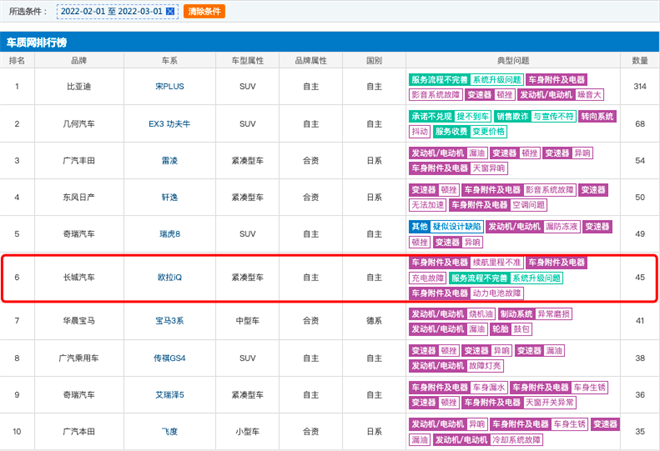Click the 东风日产 brand cell
660x451 pixels.
pyautogui.click(x=79, y=197)
